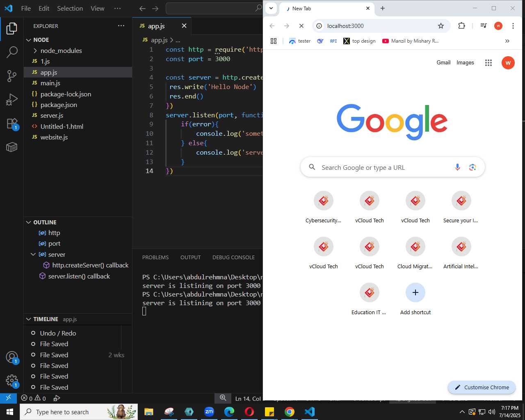Open the Run and Debug view

[x=12, y=100]
